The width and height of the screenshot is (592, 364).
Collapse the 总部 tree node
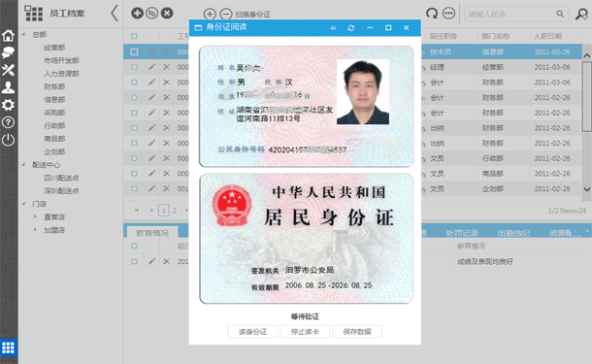click(x=23, y=34)
